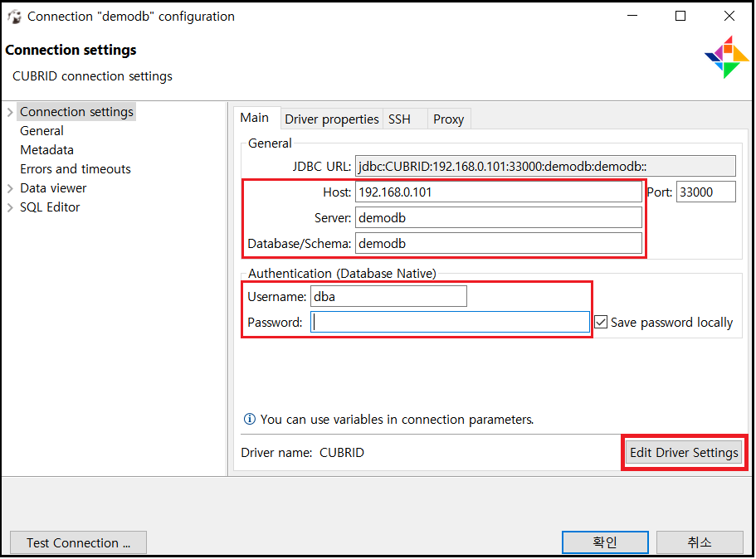Click the colorful CUBRID logo
This screenshot has height=559, width=756.
727,57
